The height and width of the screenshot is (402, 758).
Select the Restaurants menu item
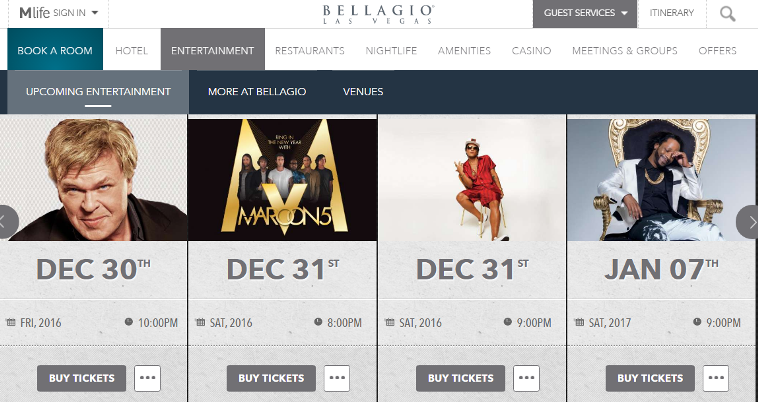[x=310, y=51]
